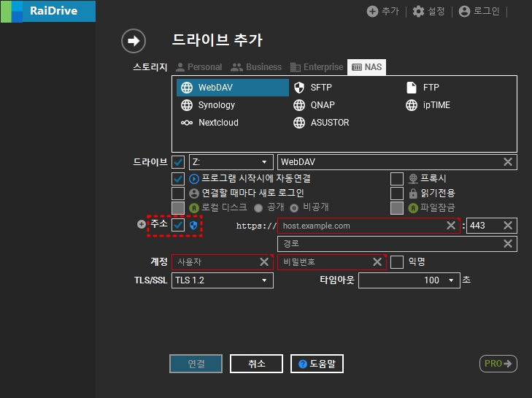Open the 타임아웃 100 seconds dropdown
Viewport: 532px width, 398px height.
pos(409,280)
